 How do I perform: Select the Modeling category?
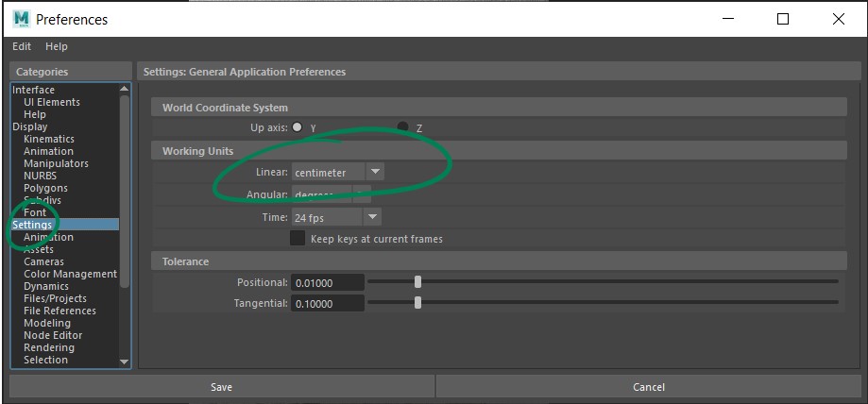[47, 323]
